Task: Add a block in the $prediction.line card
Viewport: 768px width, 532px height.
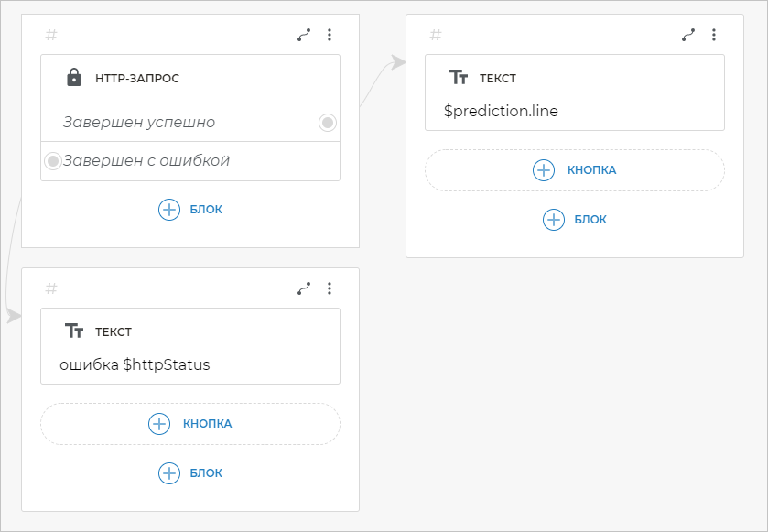Action: [575, 220]
